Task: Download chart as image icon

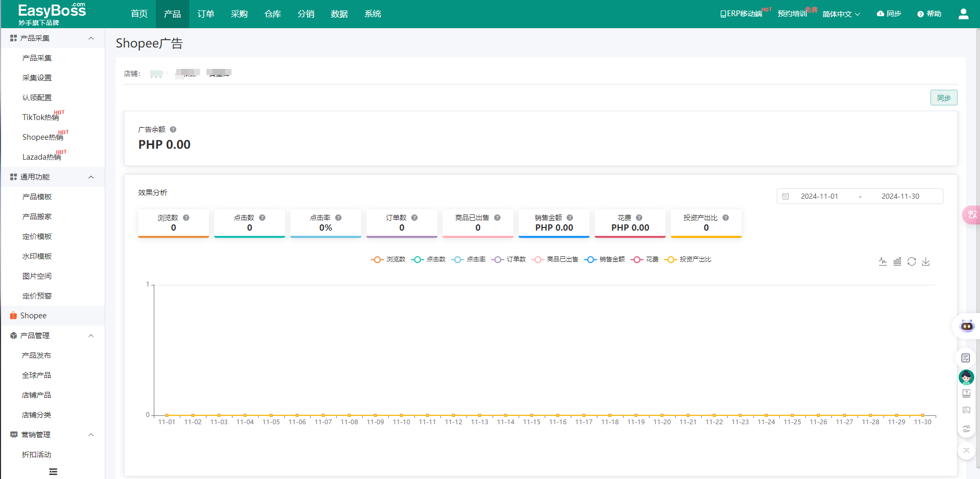Action: (926, 261)
